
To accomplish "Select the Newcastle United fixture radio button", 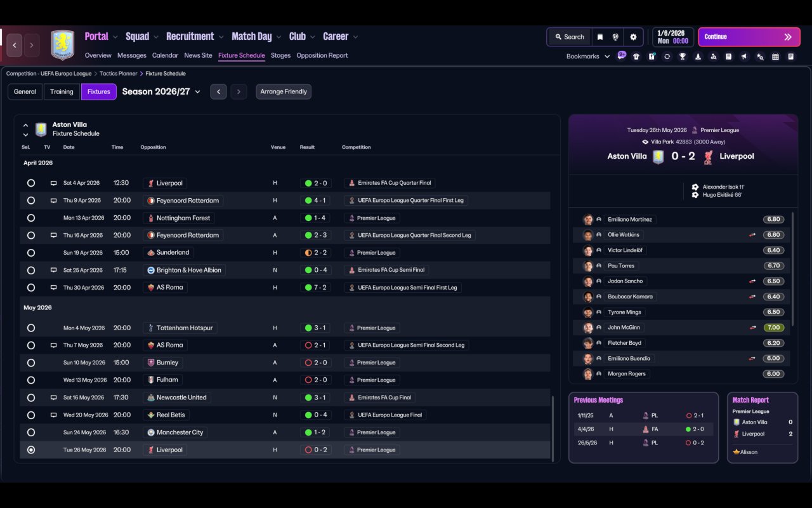I will coord(31,398).
